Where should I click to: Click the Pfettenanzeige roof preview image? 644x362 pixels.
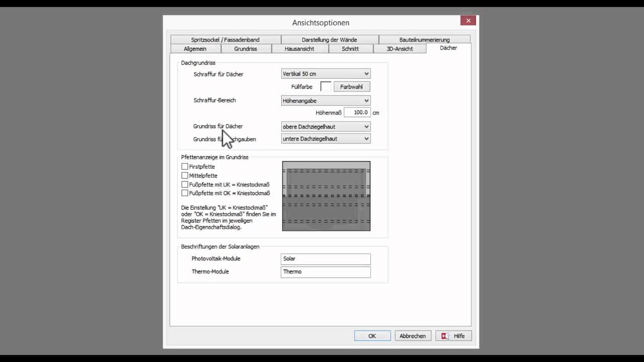tap(326, 196)
